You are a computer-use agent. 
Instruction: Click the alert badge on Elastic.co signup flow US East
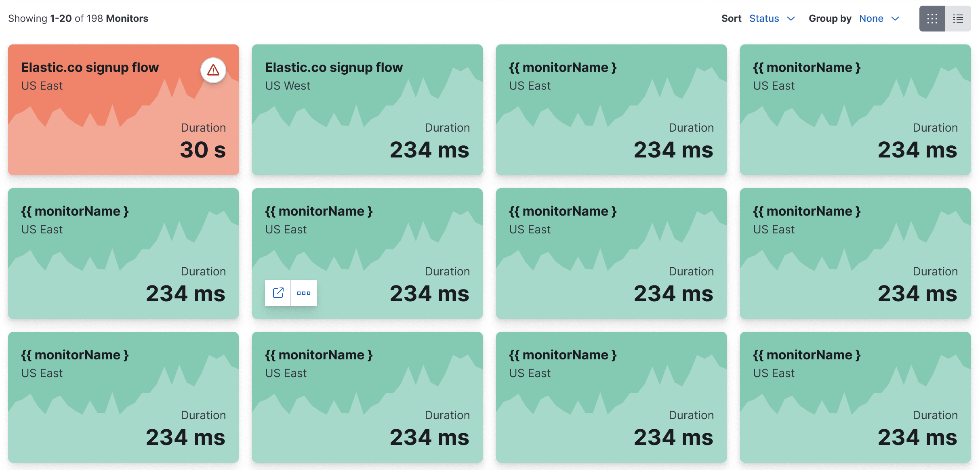[213, 70]
